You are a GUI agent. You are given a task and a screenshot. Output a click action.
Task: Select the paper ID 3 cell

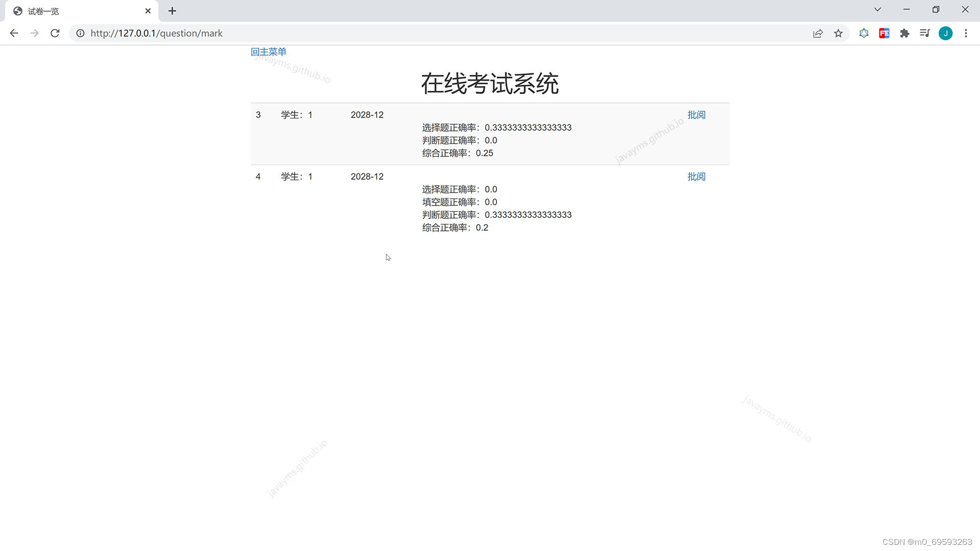258,115
